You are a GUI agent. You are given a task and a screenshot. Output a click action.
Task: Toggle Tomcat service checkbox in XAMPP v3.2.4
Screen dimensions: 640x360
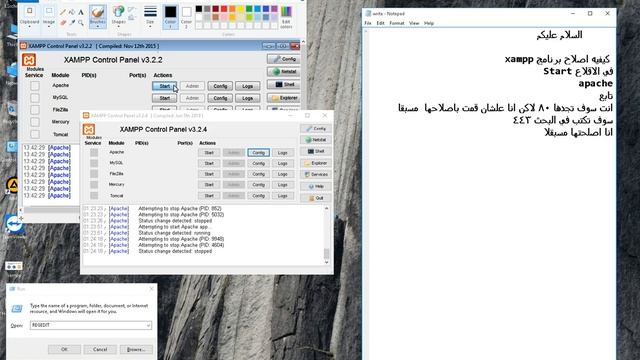click(94, 196)
